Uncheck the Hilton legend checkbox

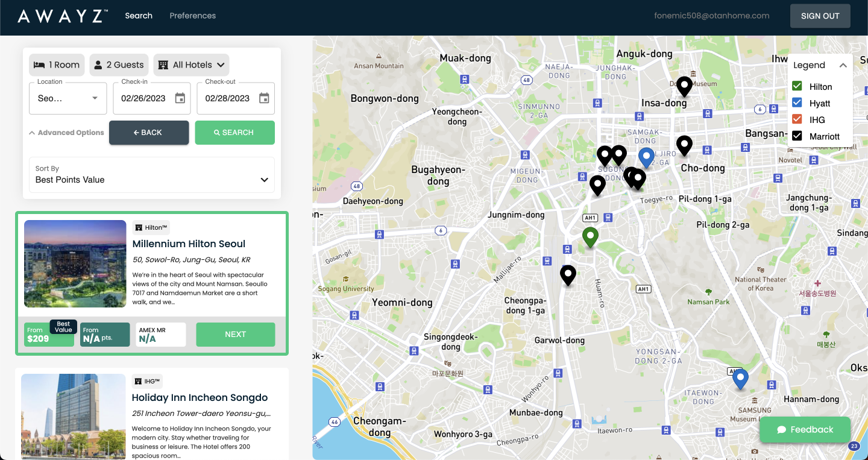point(797,87)
